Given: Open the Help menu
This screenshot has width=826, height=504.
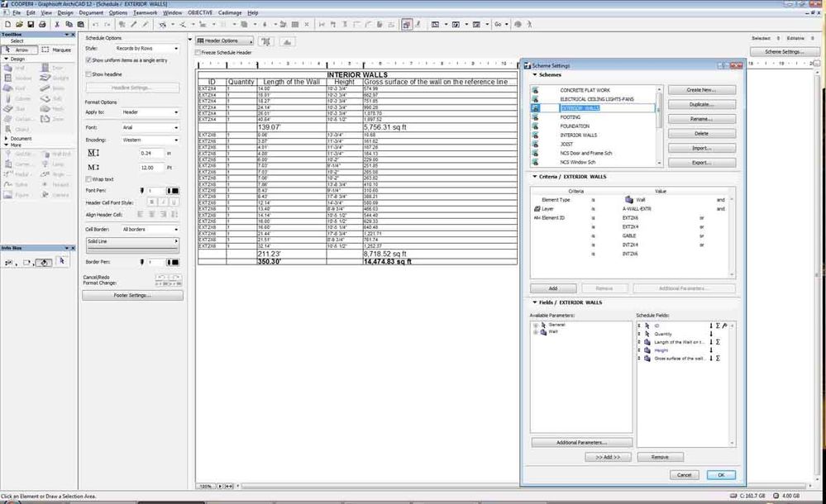Looking at the screenshot, I should pos(253,12).
